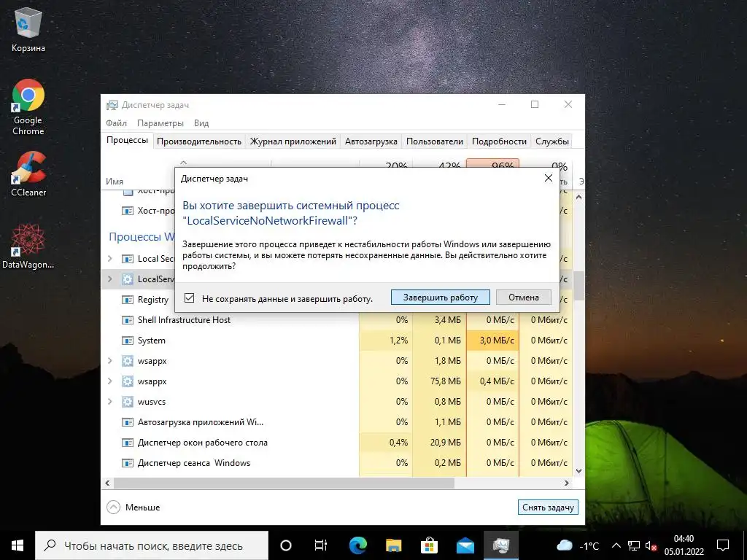Screen dimensions: 747x560
Task: Click icon of Registry process
Action: [127, 300]
